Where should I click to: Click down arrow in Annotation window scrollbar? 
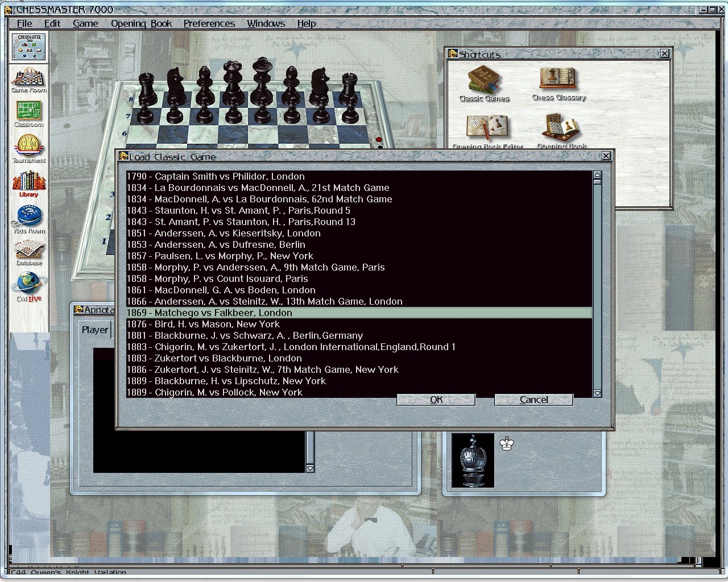(x=310, y=468)
